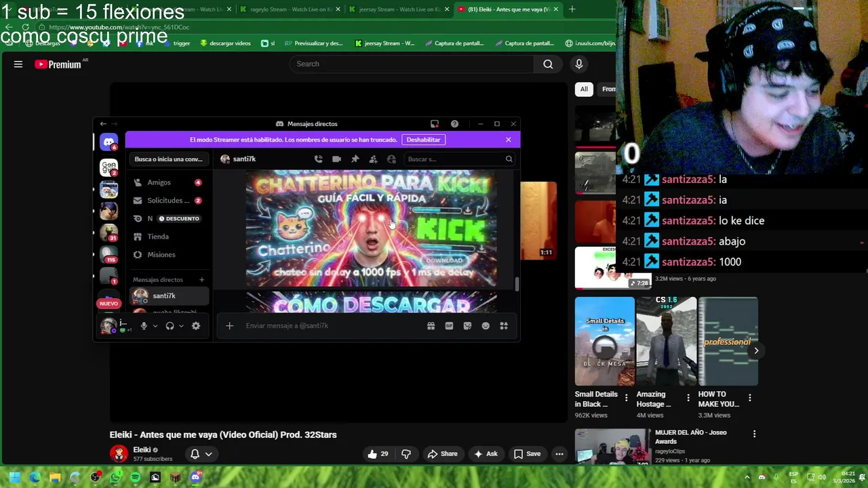
Task: Grab the Discord chat scrollbar thumb
Action: [517, 285]
